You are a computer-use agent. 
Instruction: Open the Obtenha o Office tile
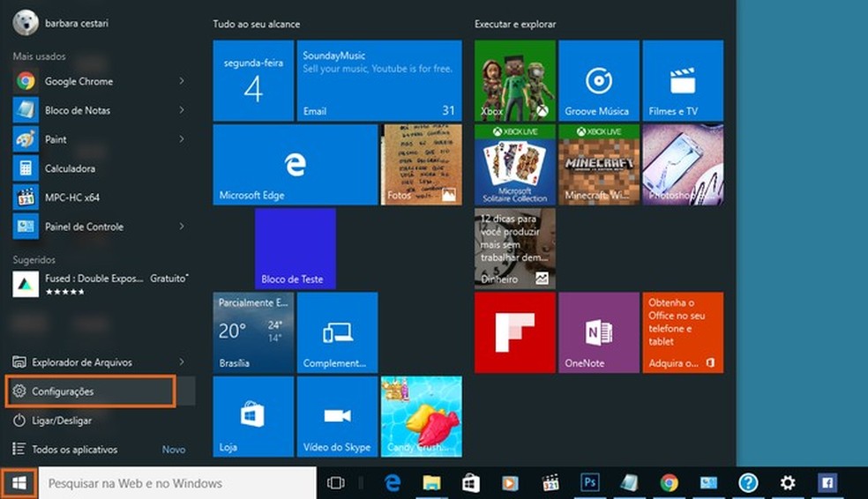tap(683, 332)
